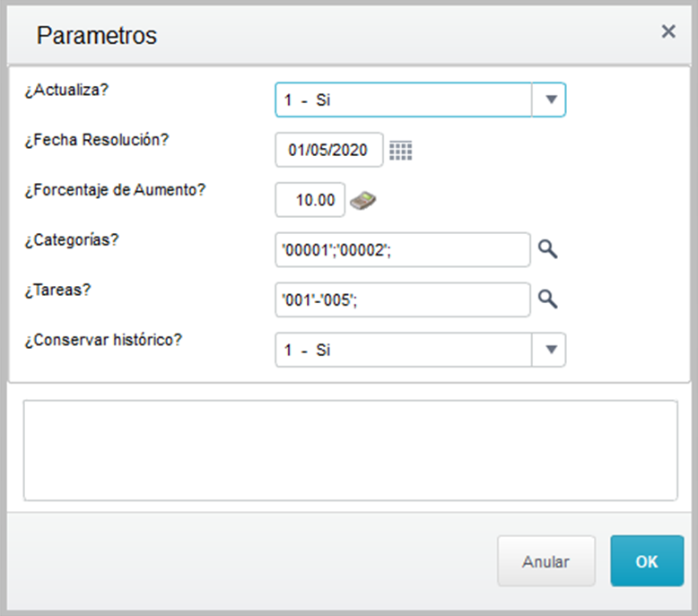Close the Parametros dialog with X
The image size is (698, 616).
pos(668,32)
